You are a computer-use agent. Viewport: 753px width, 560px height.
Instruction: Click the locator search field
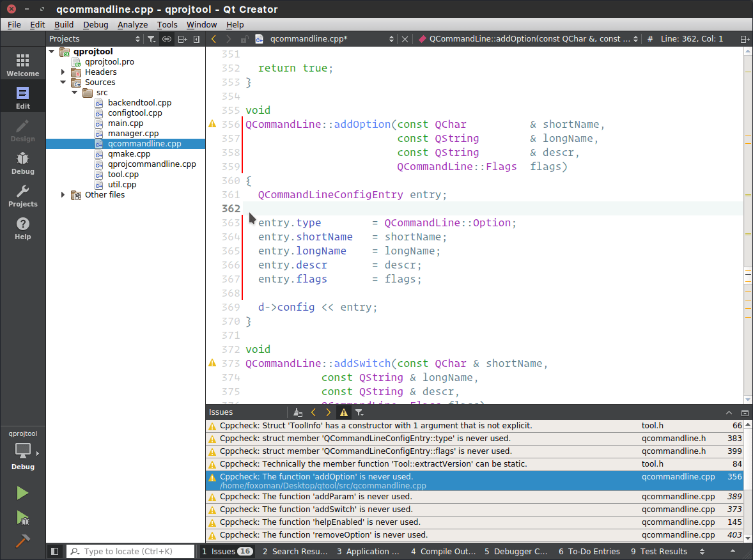tap(130, 551)
